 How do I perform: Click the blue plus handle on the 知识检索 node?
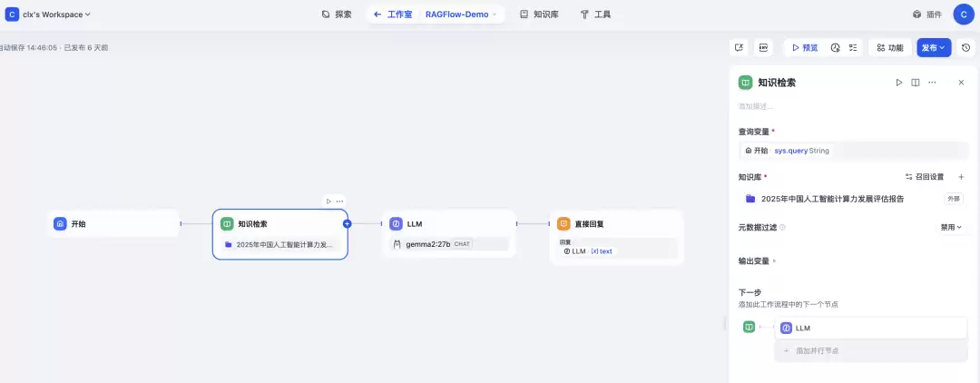pos(348,223)
